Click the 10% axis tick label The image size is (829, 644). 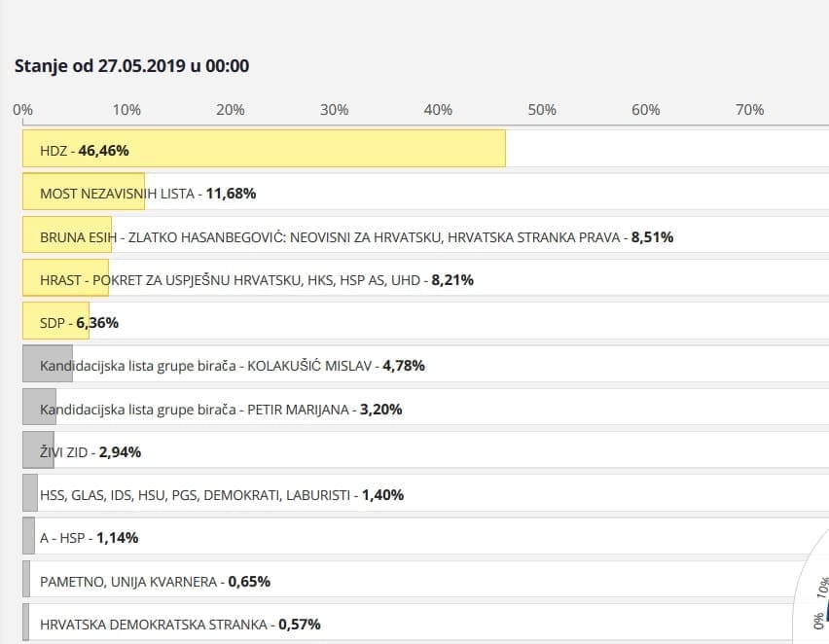coord(126,110)
